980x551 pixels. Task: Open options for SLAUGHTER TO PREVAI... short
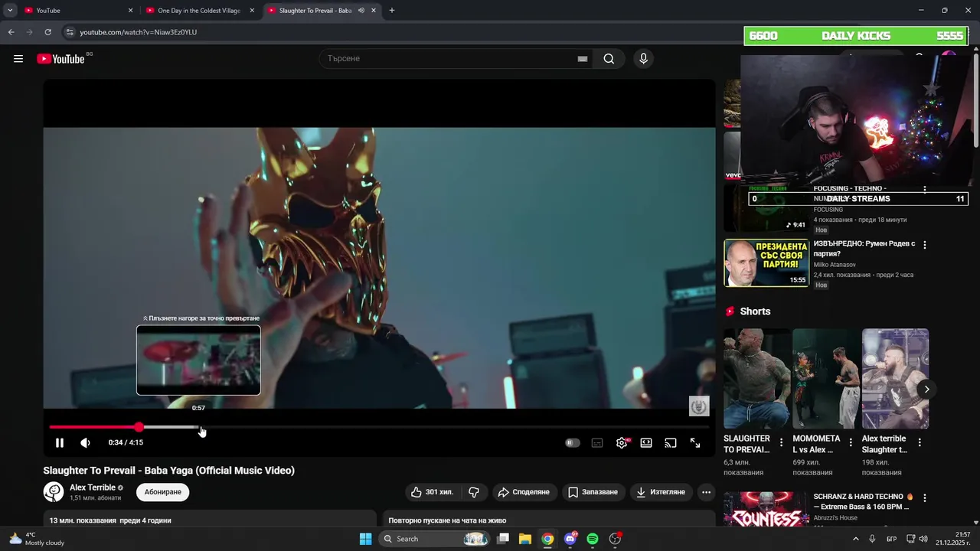pos(782,443)
